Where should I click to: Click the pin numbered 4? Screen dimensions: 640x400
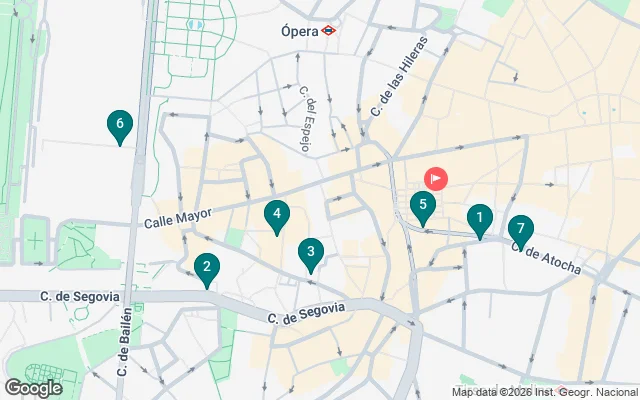(x=277, y=218)
